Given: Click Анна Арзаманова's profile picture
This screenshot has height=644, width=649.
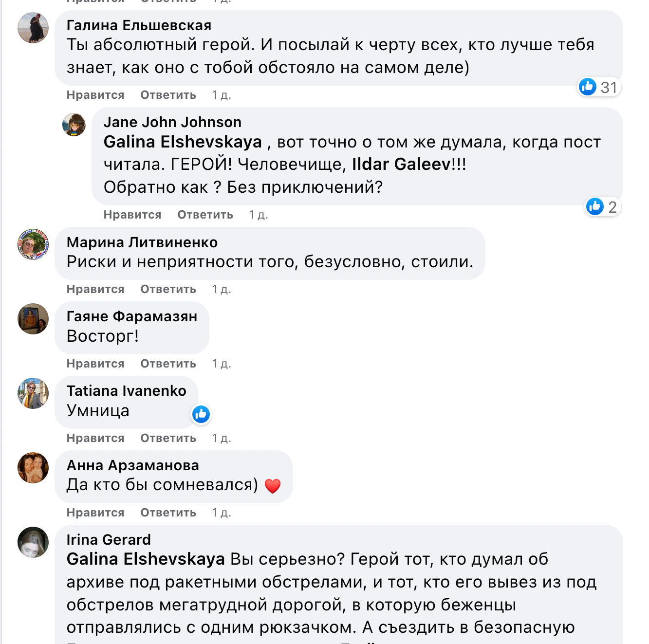Looking at the screenshot, I should [x=33, y=468].
